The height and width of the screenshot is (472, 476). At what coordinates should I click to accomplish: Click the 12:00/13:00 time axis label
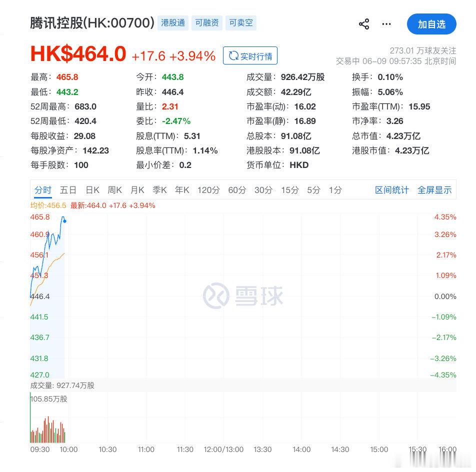click(223, 449)
